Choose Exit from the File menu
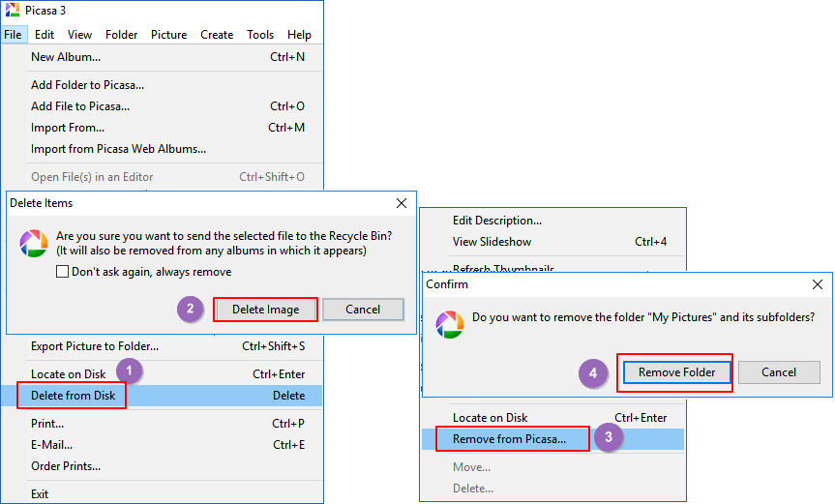This screenshot has height=504, width=835. [40, 493]
